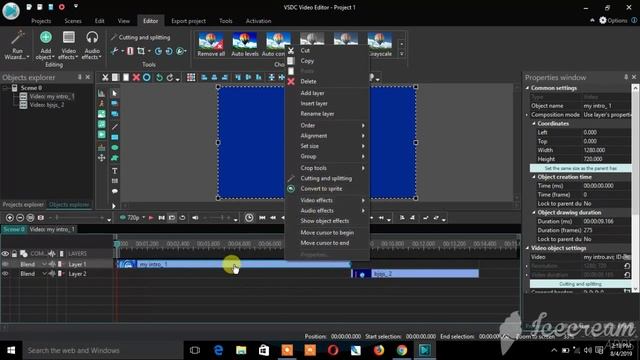Screen dimensions: 640x360
Task: Open Scenes ribbon tab
Action: click(x=73, y=21)
